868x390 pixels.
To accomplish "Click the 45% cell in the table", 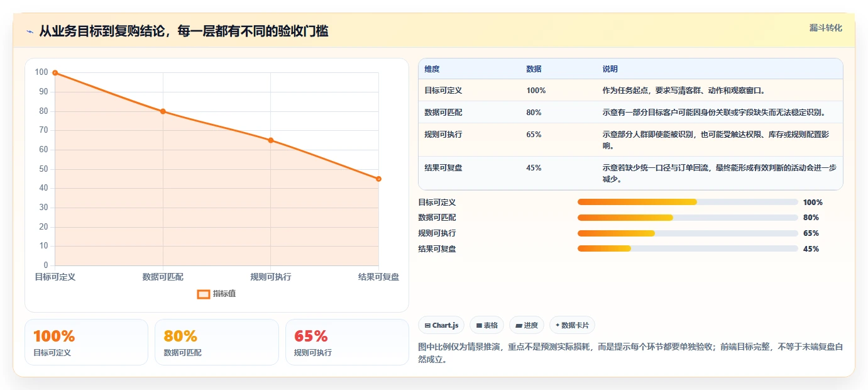I will pyautogui.click(x=534, y=168).
